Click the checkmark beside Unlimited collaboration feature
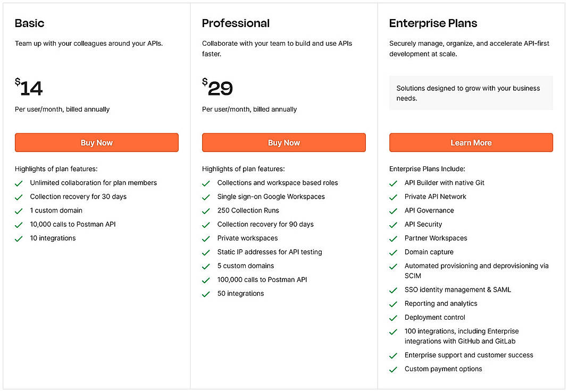Image resolution: width=569 pixels, height=392 pixels. point(19,183)
